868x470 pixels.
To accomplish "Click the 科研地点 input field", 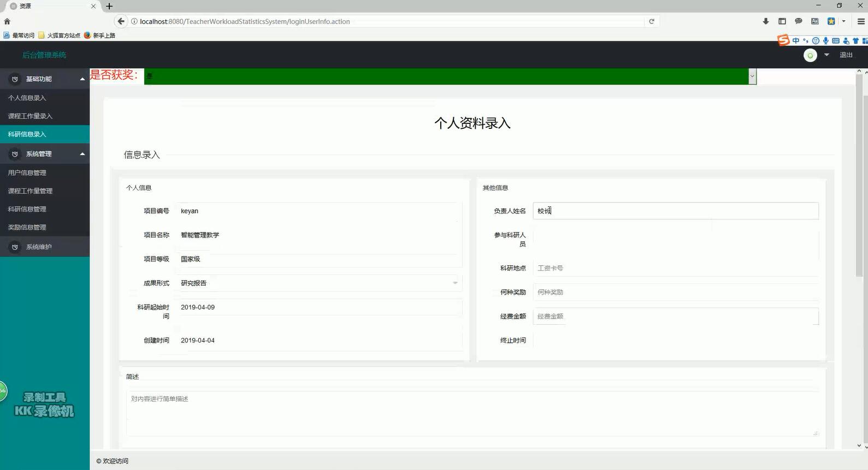I will (676, 268).
